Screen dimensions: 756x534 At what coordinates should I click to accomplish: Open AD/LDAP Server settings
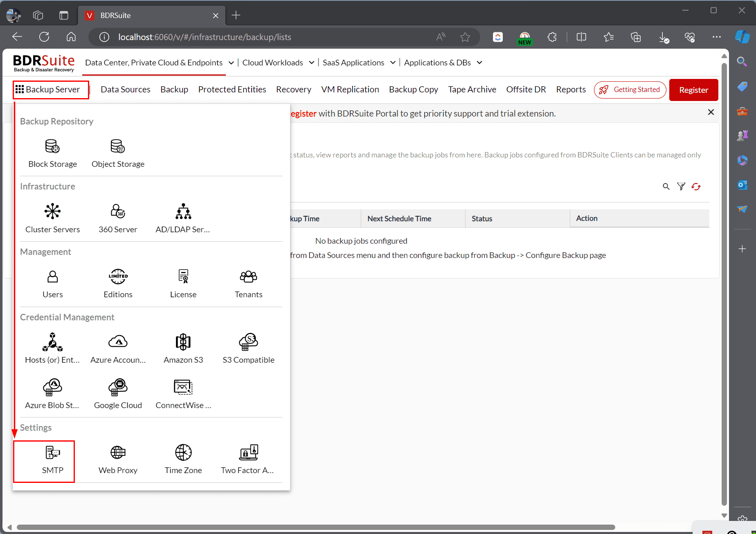(183, 219)
